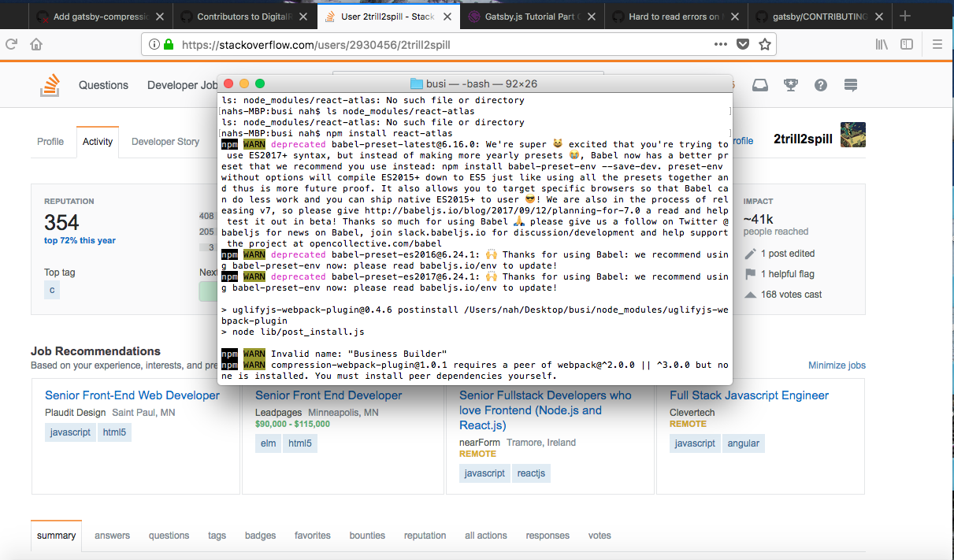This screenshot has height=560, width=954.
Task: Open the Firefox Library icon
Action: 882,45
